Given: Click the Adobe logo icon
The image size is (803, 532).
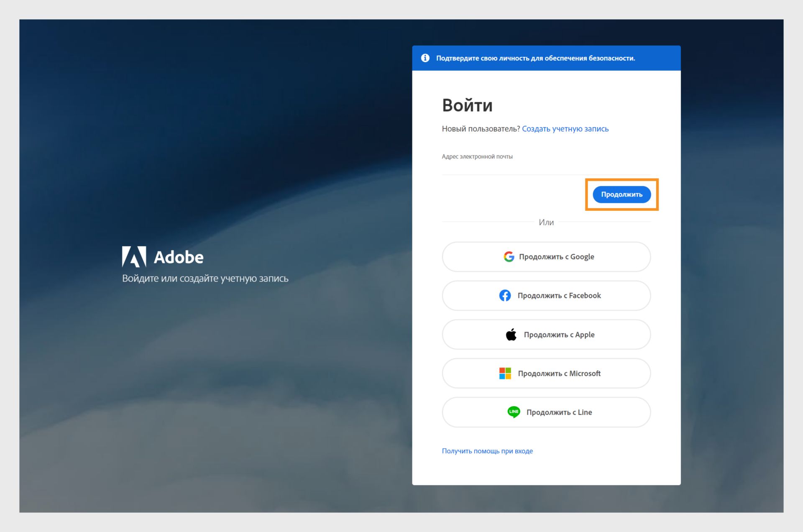Looking at the screenshot, I should tap(134, 256).
